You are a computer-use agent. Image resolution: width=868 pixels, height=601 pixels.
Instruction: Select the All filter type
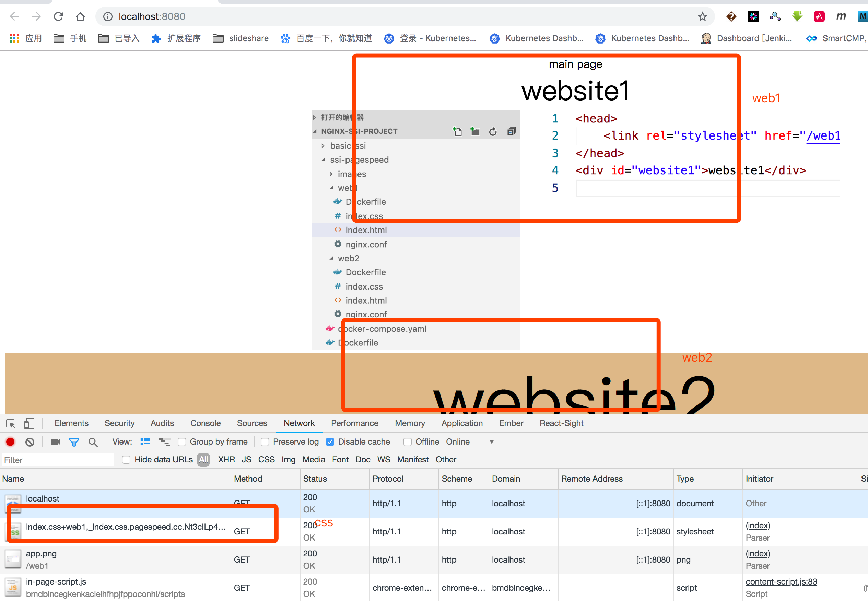[x=203, y=459]
